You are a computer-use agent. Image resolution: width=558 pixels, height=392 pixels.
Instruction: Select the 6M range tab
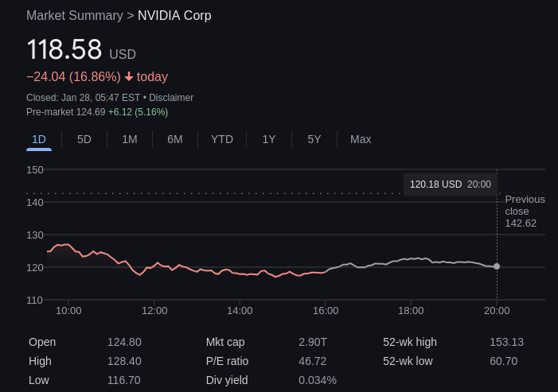tap(175, 139)
